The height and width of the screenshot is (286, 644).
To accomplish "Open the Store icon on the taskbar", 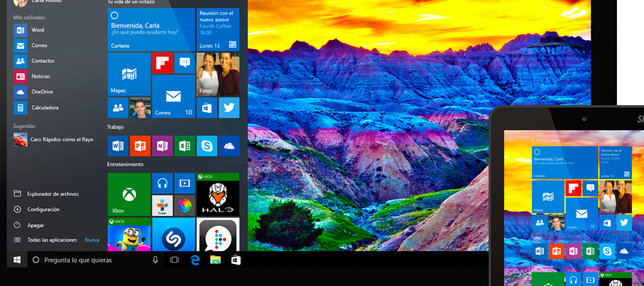I will (x=236, y=260).
